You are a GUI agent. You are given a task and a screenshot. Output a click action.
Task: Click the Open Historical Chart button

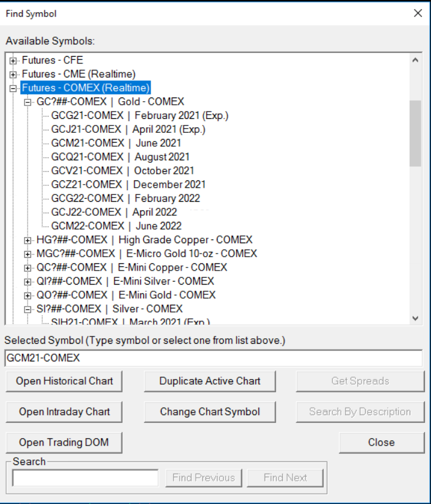click(64, 382)
